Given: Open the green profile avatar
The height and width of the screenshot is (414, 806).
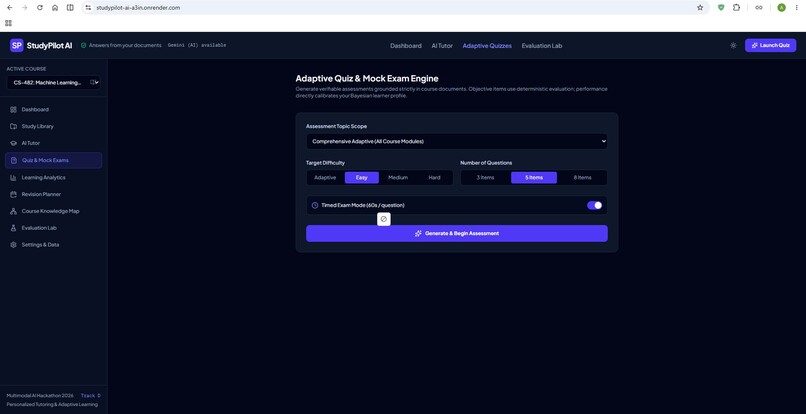Looking at the screenshot, I should (781, 8).
